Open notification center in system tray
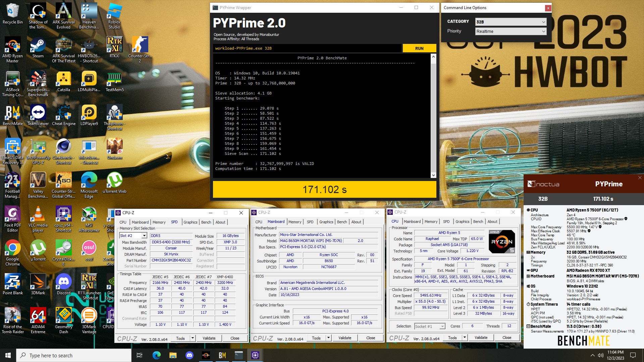This screenshot has height=362, width=644. 633,355
